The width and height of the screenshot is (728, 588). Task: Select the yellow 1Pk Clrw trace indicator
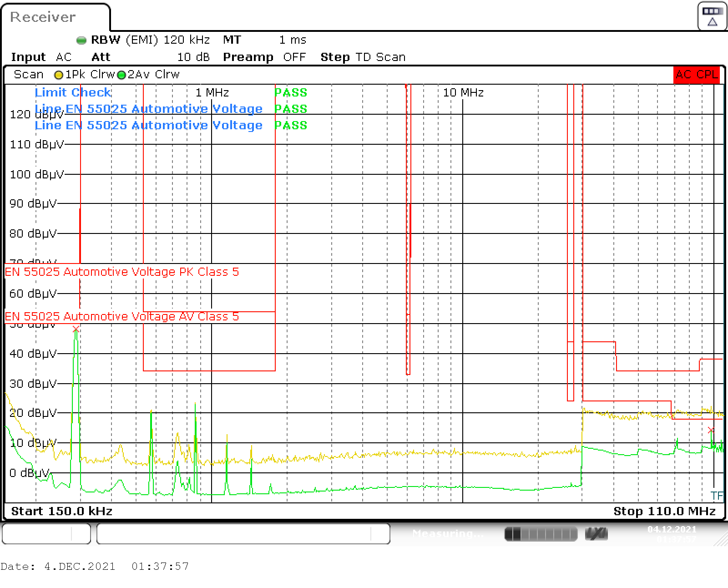tap(59, 74)
